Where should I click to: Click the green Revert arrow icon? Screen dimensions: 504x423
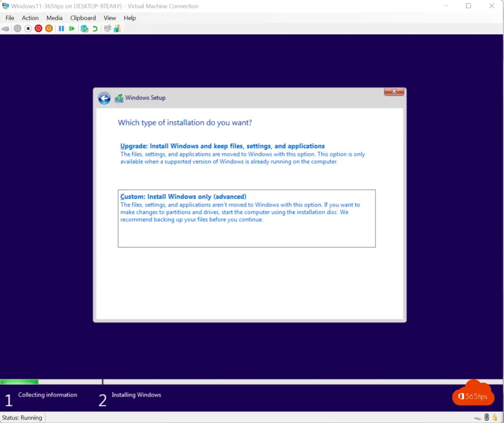click(x=95, y=29)
